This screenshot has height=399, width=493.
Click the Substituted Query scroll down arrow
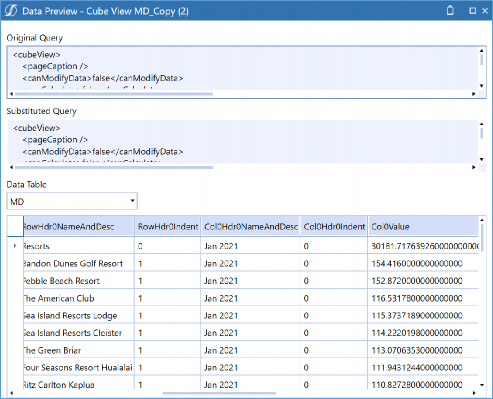point(481,159)
